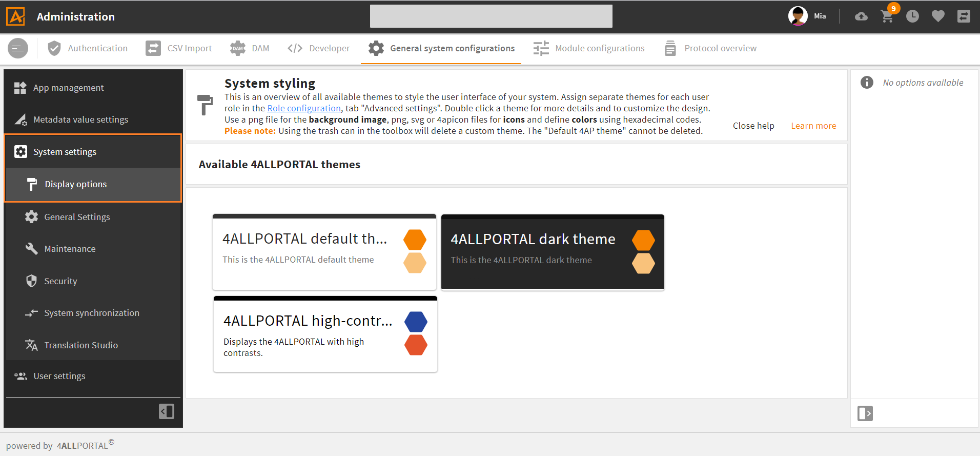The image size is (980, 456).
Task: Open Metadata value settings in sidebar
Action: [93, 120]
